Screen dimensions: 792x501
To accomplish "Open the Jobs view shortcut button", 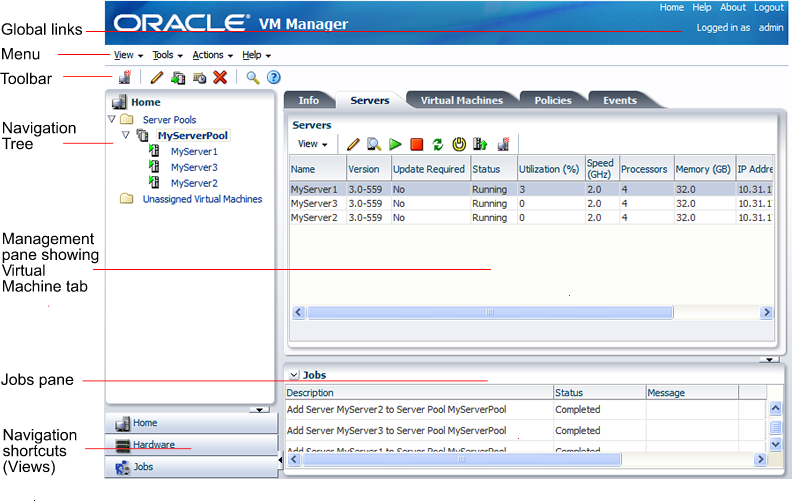I will [191, 467].
